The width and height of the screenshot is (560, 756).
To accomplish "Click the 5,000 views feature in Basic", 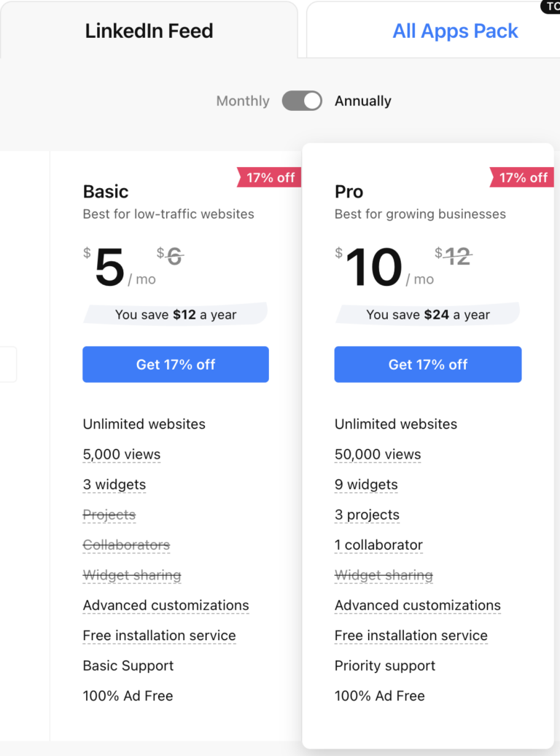I will pyautogui.click(x=122, y=454).
